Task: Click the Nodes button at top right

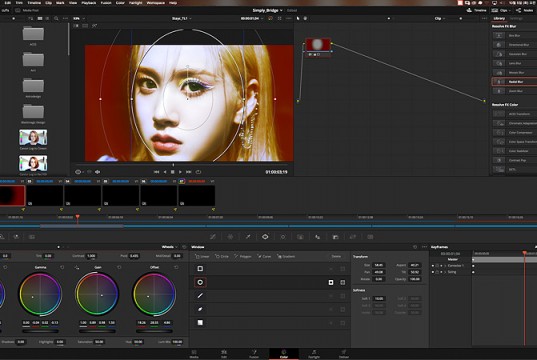Action: tap(525, 11)
